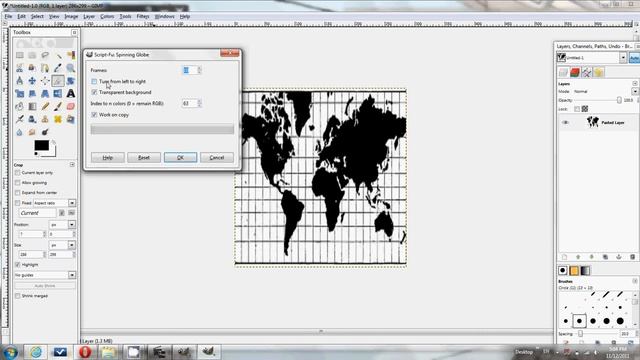Enable Expand from center checkbox
Image resolution: width=640 pixels, height=360 pixels.
pyautogui.click(x=18, y=193)
